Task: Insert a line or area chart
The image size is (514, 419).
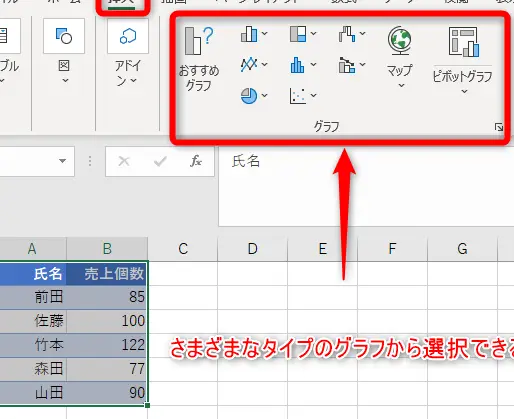Action: click(x=254, y=65)
